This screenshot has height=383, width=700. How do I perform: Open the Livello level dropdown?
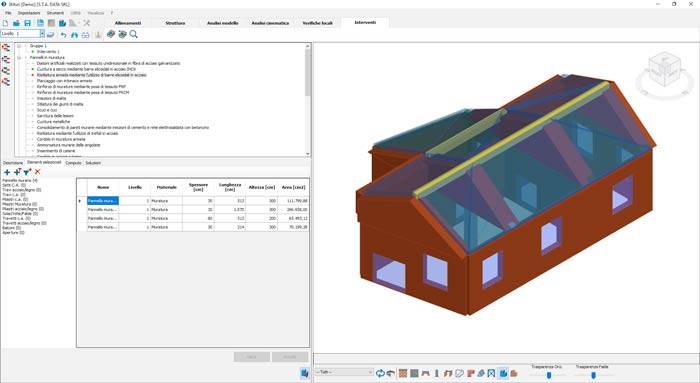pyautogui.click(x=42, y=34)
